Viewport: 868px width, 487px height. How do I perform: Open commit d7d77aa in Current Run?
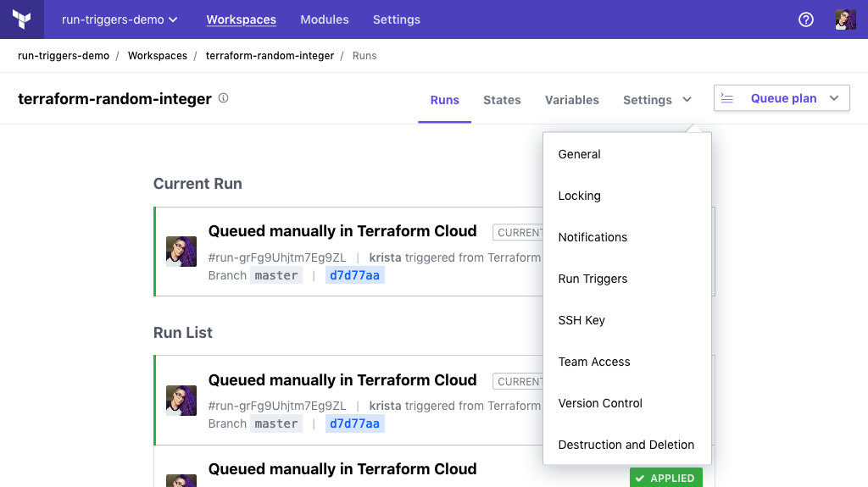tap(355, 275)
